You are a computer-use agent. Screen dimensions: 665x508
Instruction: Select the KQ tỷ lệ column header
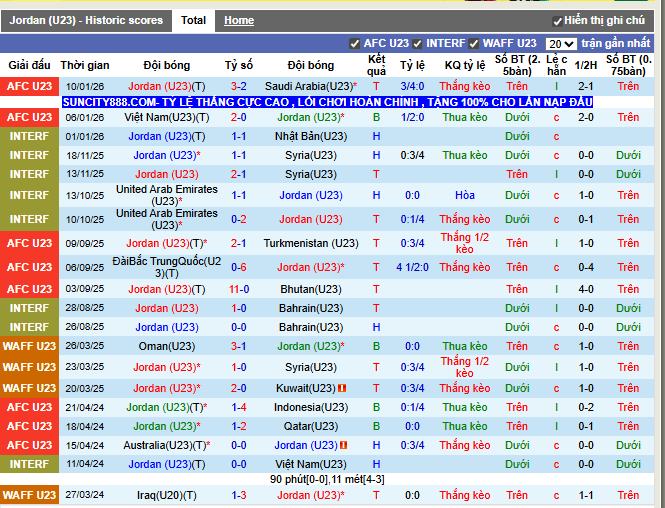(465, 65)
